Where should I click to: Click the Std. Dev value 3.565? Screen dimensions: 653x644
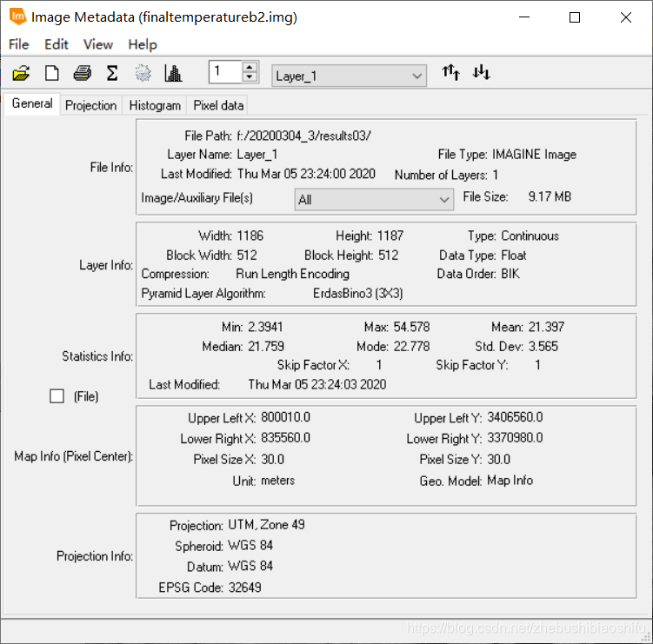pos(543,346)
